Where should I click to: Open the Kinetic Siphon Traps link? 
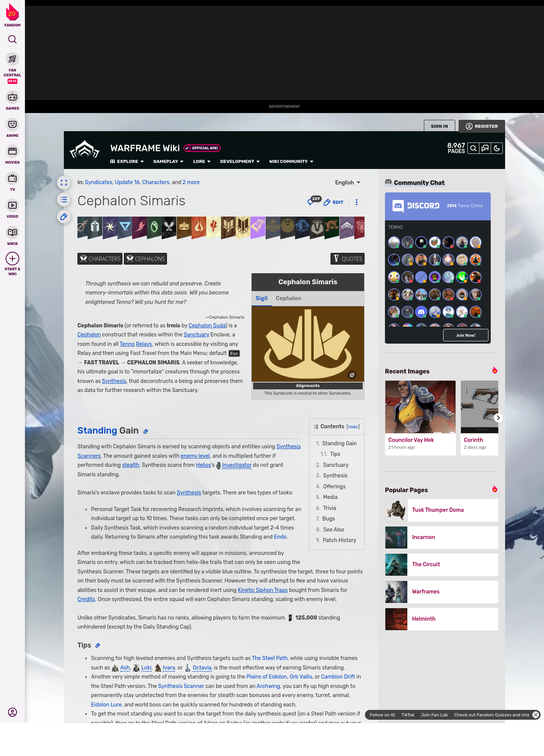(263, 590)
